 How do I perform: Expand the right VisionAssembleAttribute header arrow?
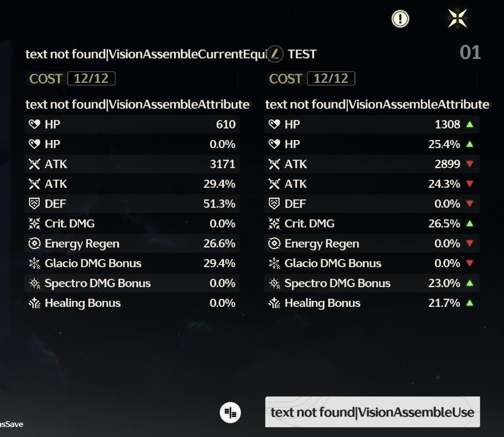(x=490, y=105)
